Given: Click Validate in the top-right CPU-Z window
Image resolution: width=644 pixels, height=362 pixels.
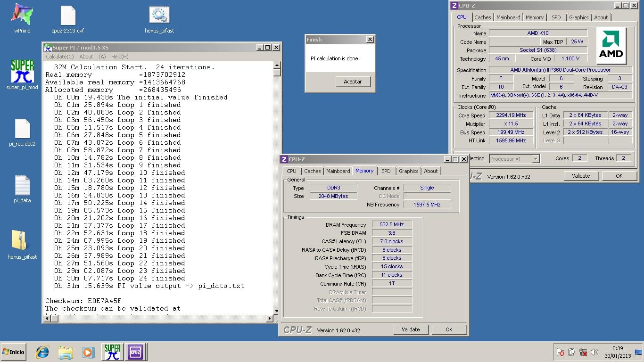Looking at the screenshot, I should pos(581,176).
